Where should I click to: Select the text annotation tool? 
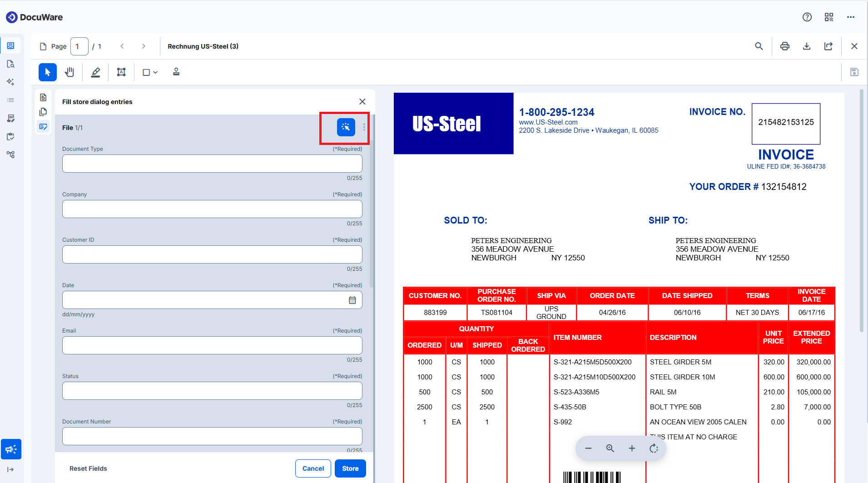(x=121, y=72)
